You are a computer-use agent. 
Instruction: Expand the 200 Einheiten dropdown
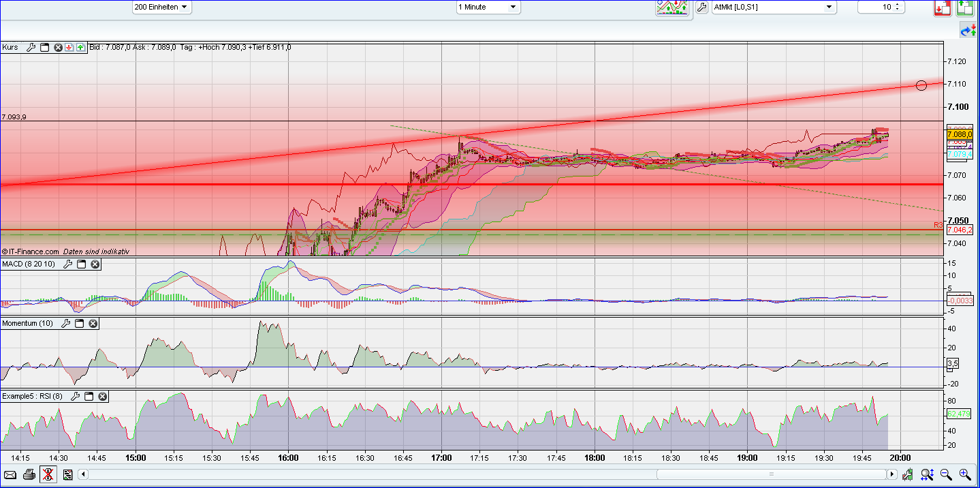coord(185,7)
